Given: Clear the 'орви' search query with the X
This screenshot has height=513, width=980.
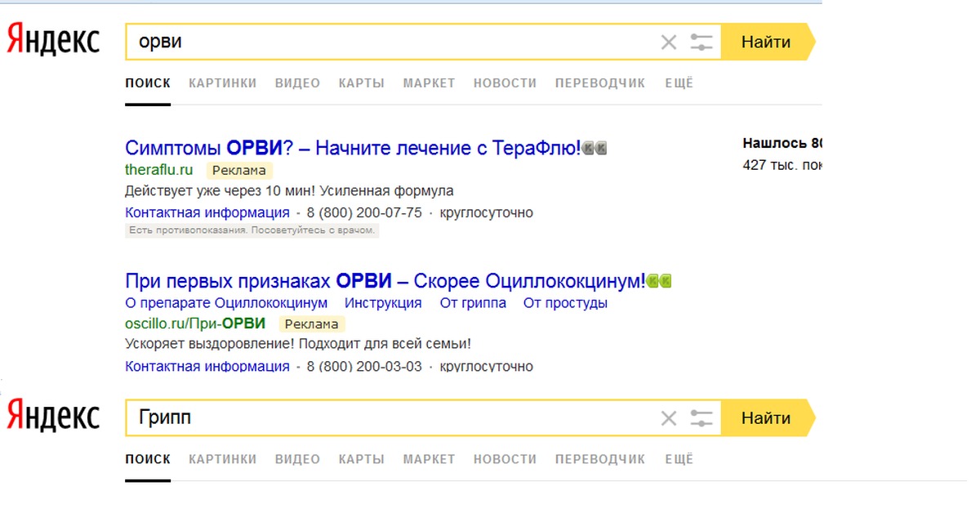Looking at the screenshot, I should point(668,42).
